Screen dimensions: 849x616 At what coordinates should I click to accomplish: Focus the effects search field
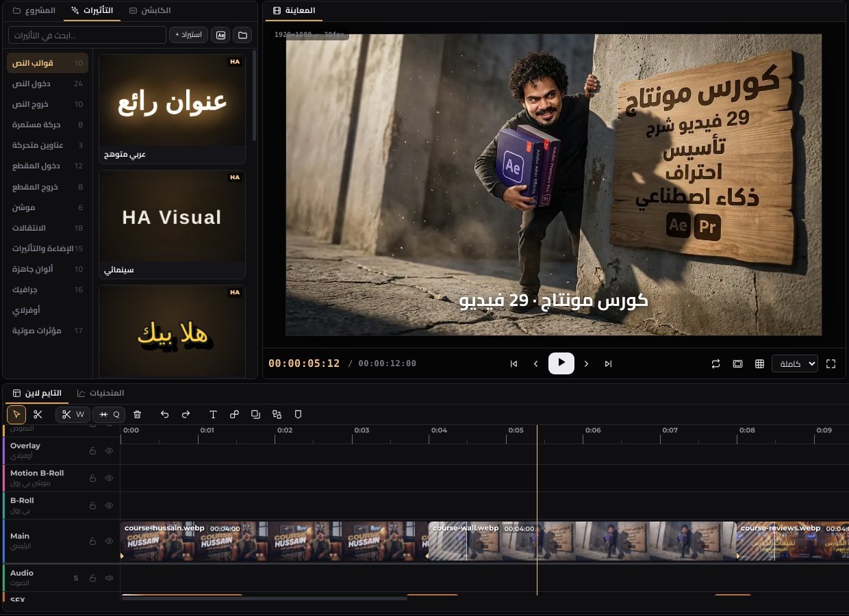pyautogui.click(x=87, y=35)
